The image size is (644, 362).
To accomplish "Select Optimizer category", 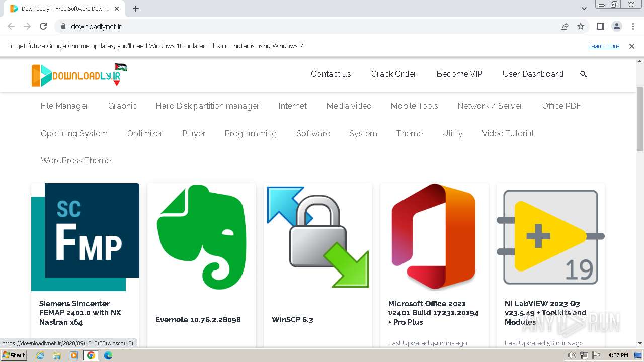I will tap(145, 133).
